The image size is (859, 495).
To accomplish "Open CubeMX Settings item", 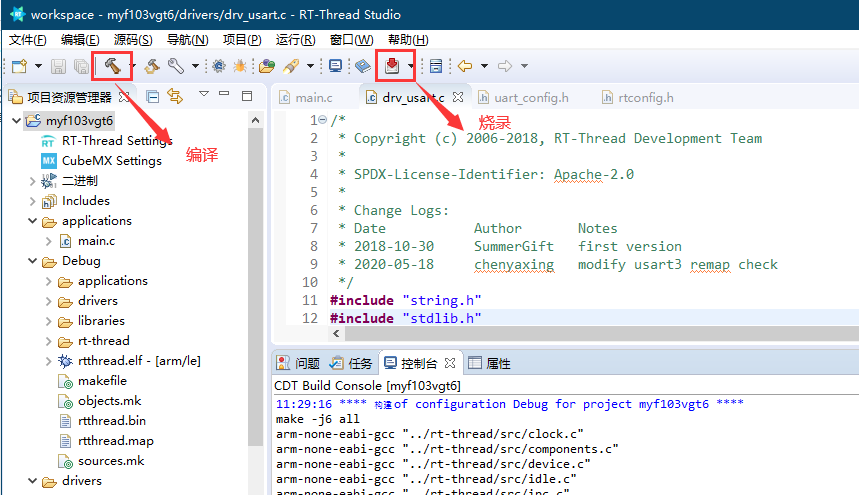I will [x=112, y=161].
